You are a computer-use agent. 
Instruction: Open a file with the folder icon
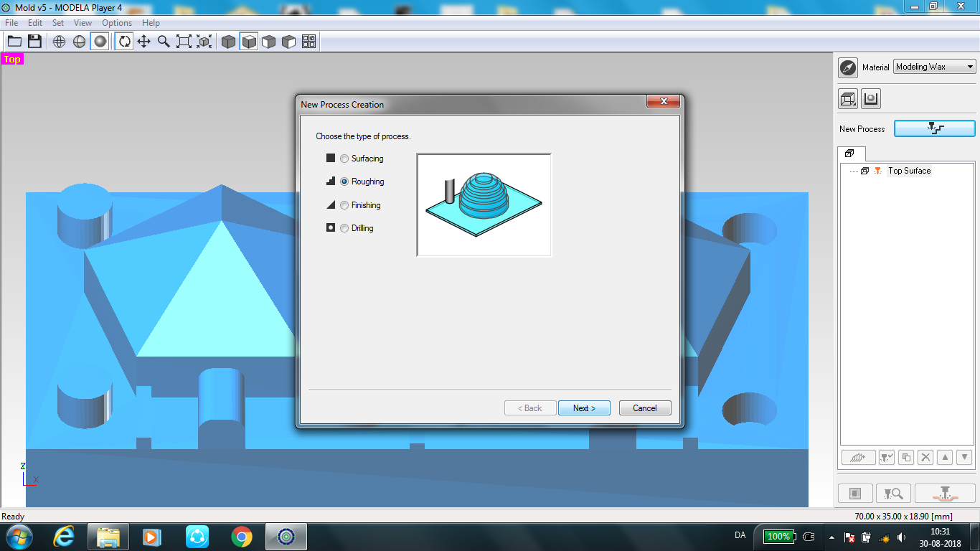14,42
